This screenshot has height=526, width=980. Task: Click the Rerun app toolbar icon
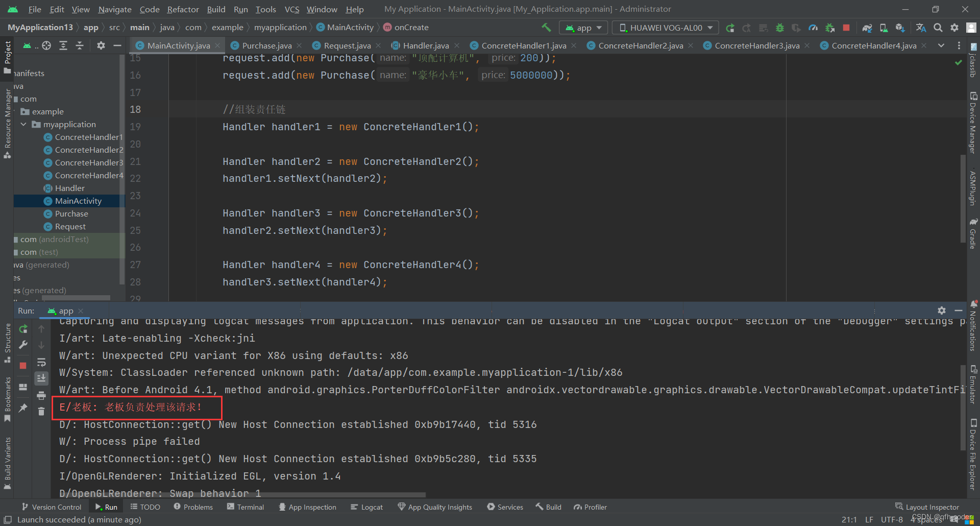click(730, 28)
